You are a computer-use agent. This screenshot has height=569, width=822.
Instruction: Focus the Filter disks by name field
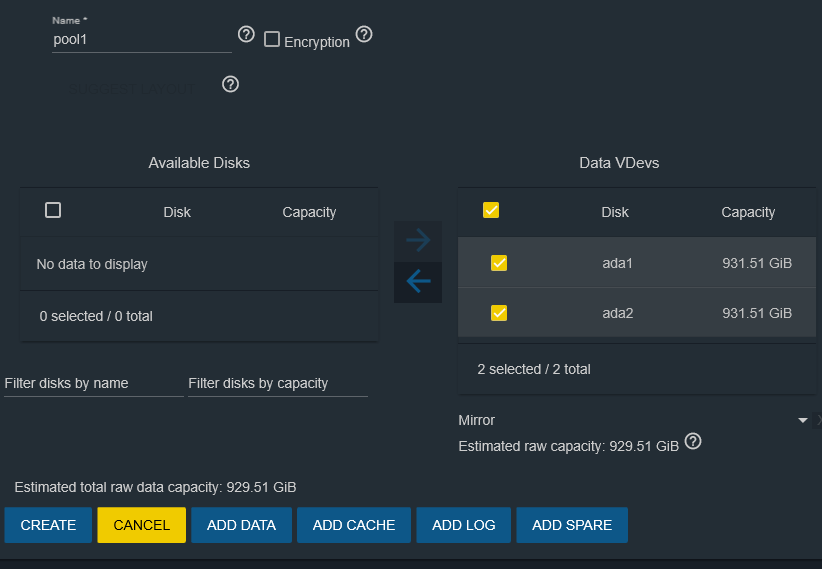tap(94, 383)
